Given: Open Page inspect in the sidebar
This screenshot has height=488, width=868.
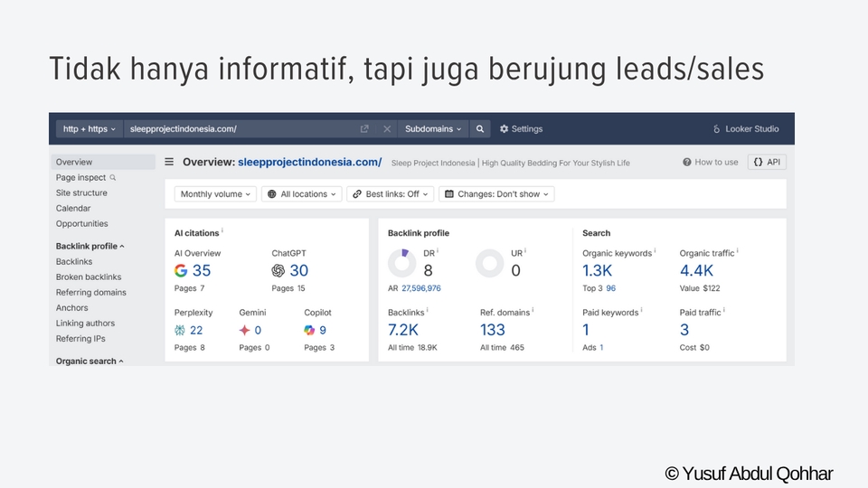Looking at the screenshot, I should coord(80,178).
